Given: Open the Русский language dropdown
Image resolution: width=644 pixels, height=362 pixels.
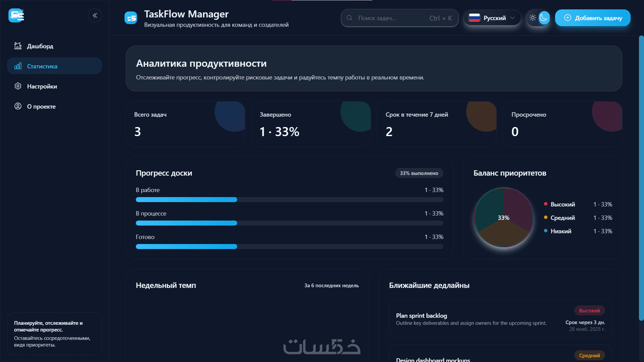Looking at the screenshot, I should 494,18.
